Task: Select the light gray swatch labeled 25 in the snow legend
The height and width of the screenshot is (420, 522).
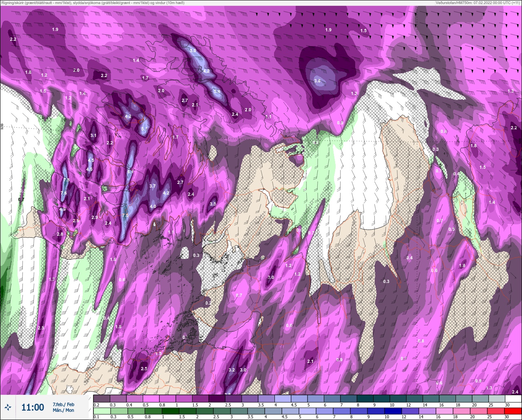Action: (x=497, y=398)
